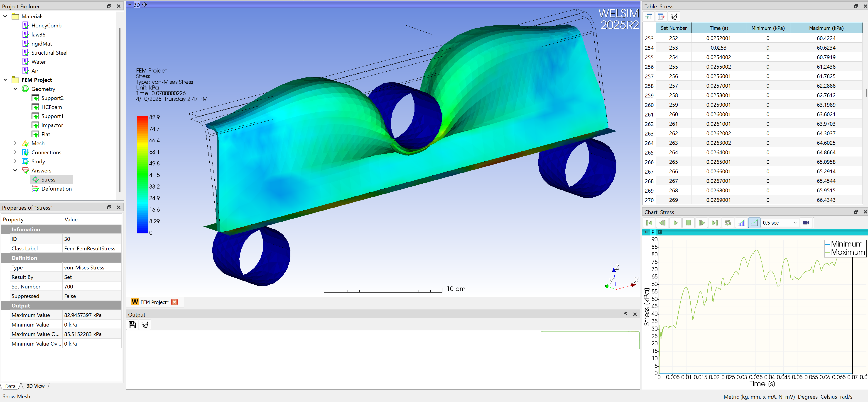Select the Stress answer item

pos(48,179)
